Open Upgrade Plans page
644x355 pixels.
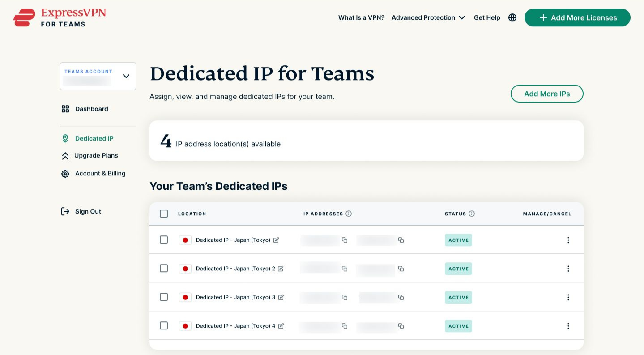pos(96,156)
